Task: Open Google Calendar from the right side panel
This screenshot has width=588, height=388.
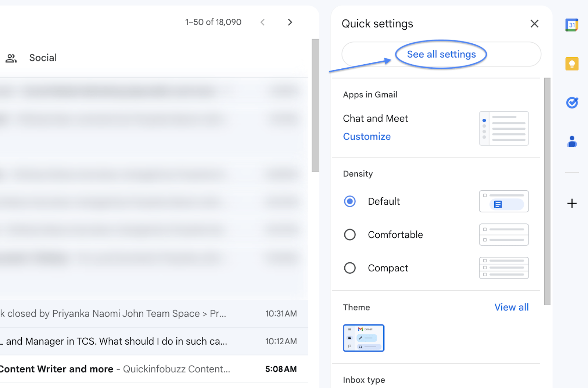Action: [x=571, y=25]
